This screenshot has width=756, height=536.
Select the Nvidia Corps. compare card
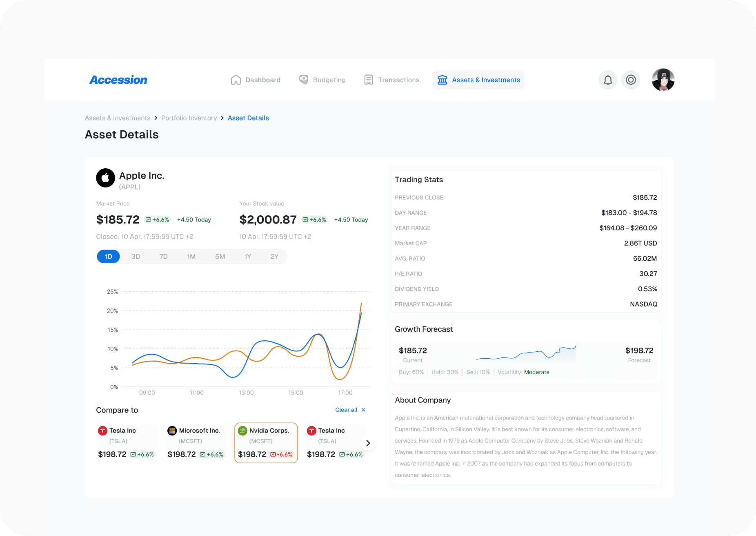coord(266,443)
